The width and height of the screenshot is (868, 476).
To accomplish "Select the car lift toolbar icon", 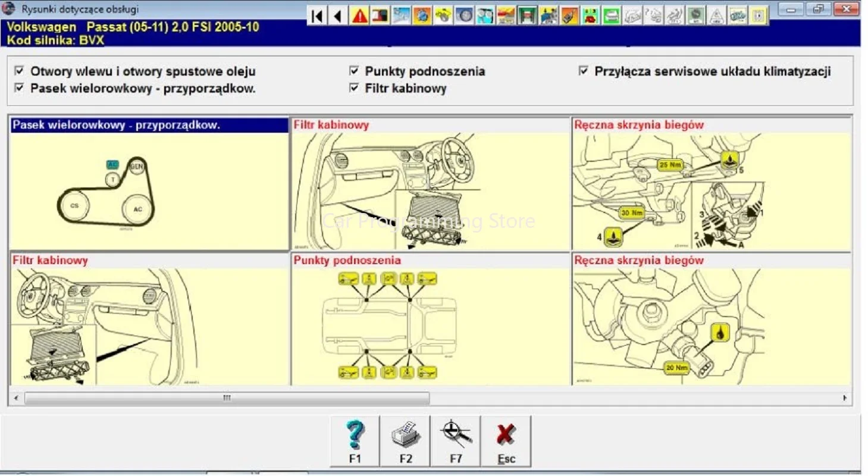I will pyautogui.click(x=527, y=15).
